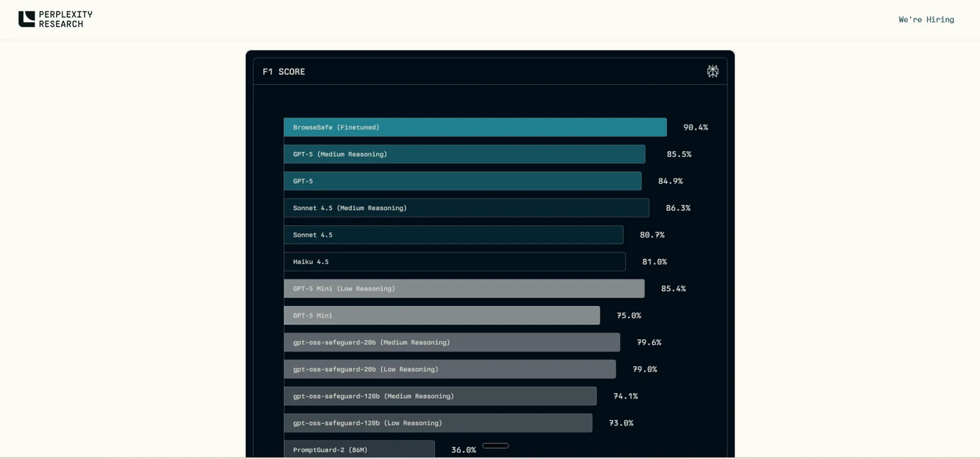The height and width of the screenshot is (459, 980).
Task: Click the 90.4% value label
Action: click(x=696, y=127)
